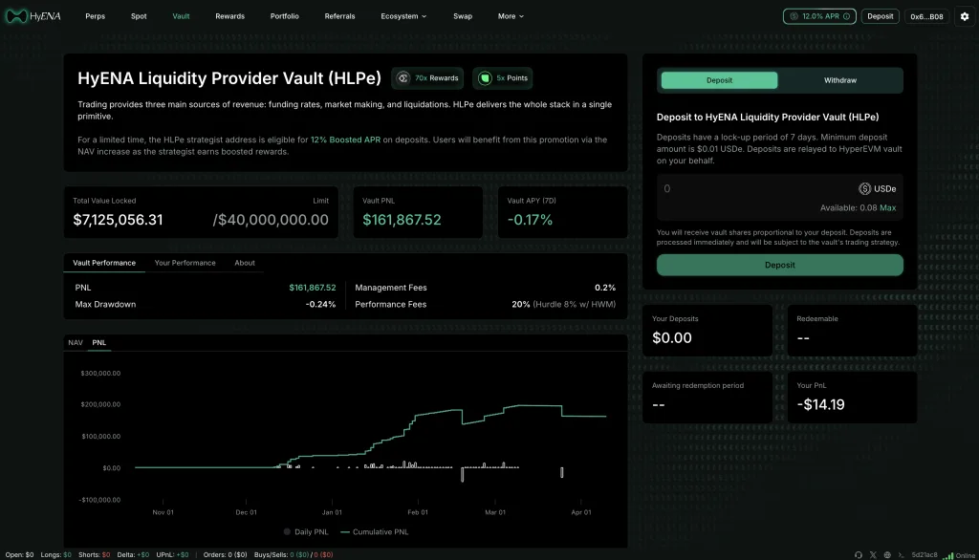Click the Daily PNL bar near Apr on chart
The image size is (979, 560).
562,473
